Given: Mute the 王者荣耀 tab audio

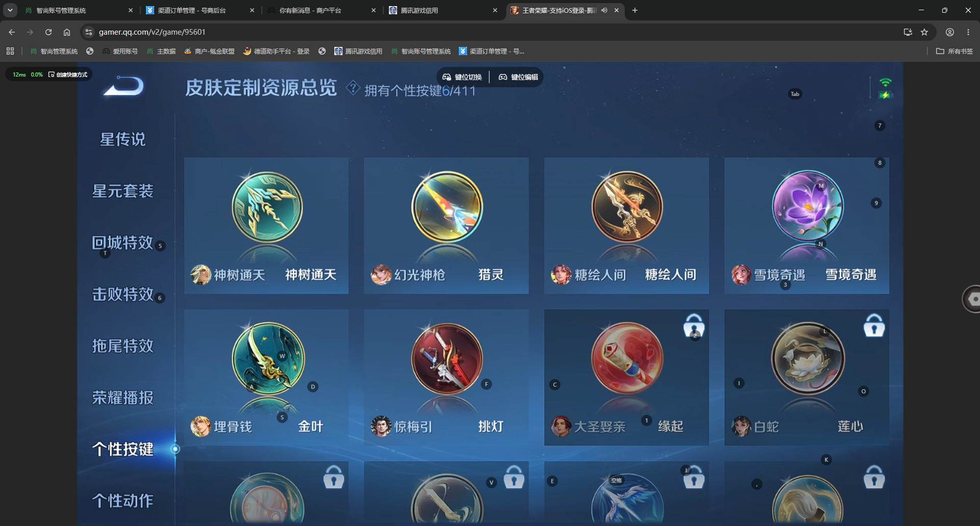Looking at the screenshot, I should click(x=604, y=10).
